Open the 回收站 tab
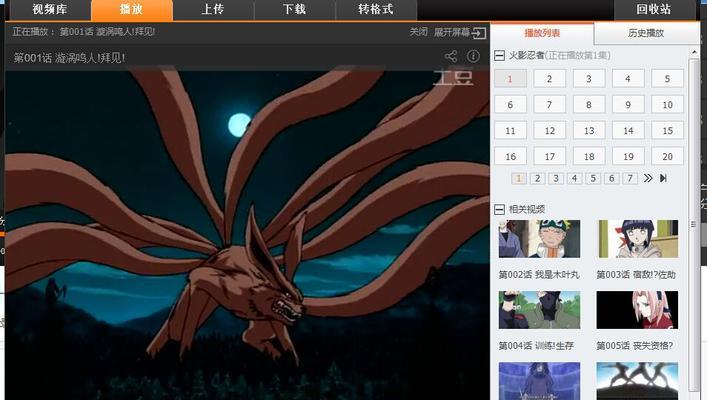The width and height of the screenshot is (707, 400). click(654, 9)
